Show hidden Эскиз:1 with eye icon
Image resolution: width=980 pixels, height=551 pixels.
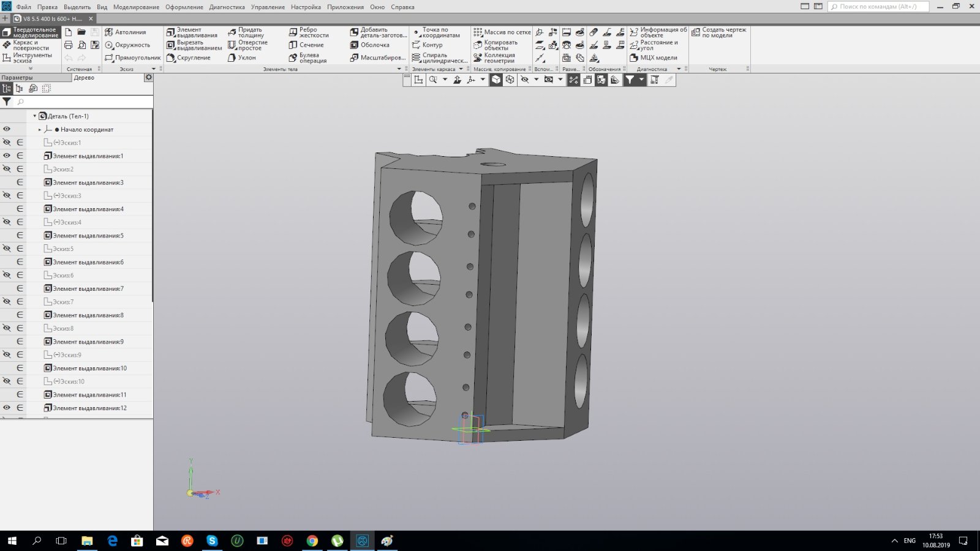[x=7, y=143]
